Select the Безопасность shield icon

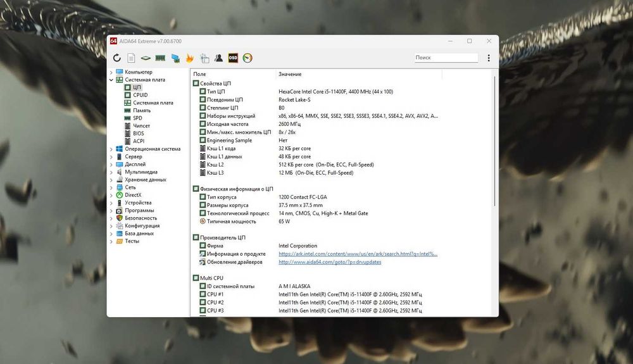(120, 218)
